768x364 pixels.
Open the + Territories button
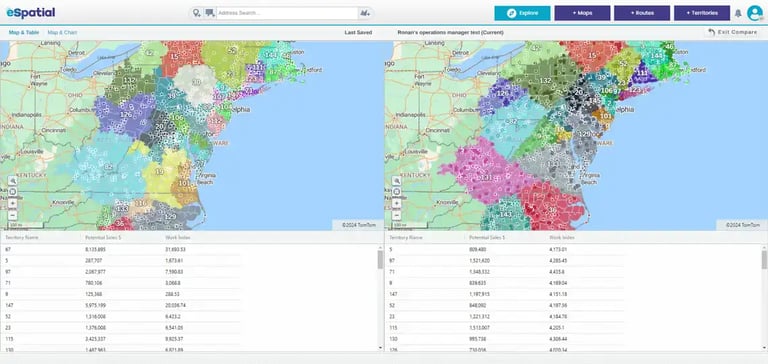click(x=702, y=13)
